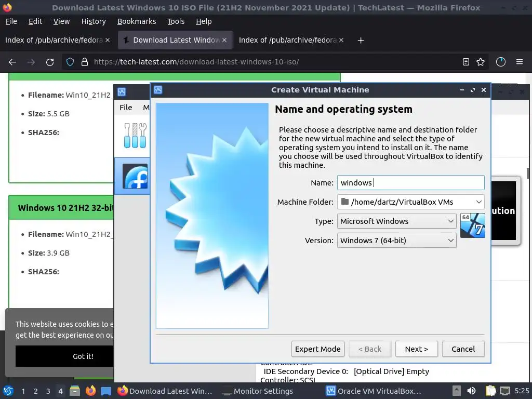Open file manager from taskbar
Image resolution: width=532 pixels, height=399 pixels.
(x=75, y=391)
